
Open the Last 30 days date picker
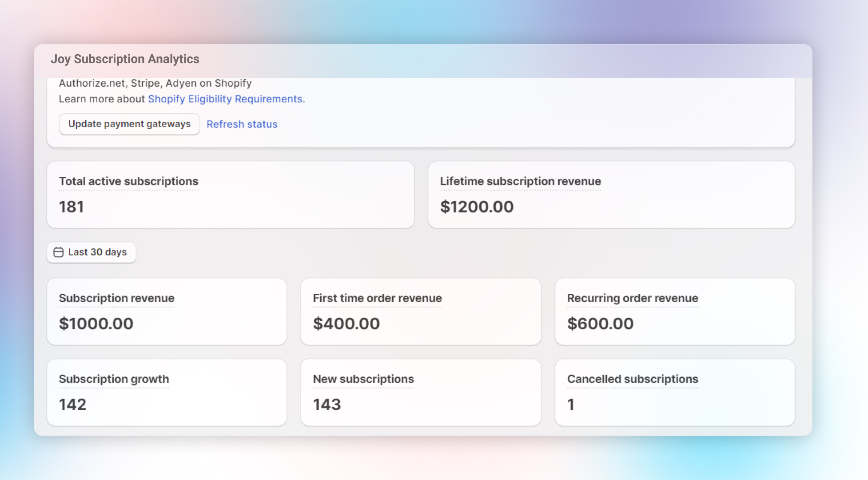point(91,252)
